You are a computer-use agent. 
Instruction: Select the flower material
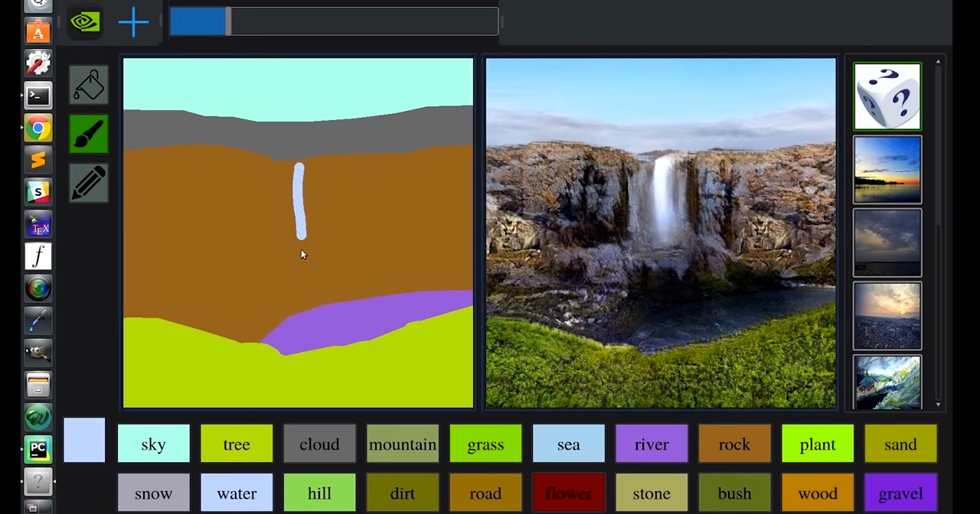coord(568,493)
